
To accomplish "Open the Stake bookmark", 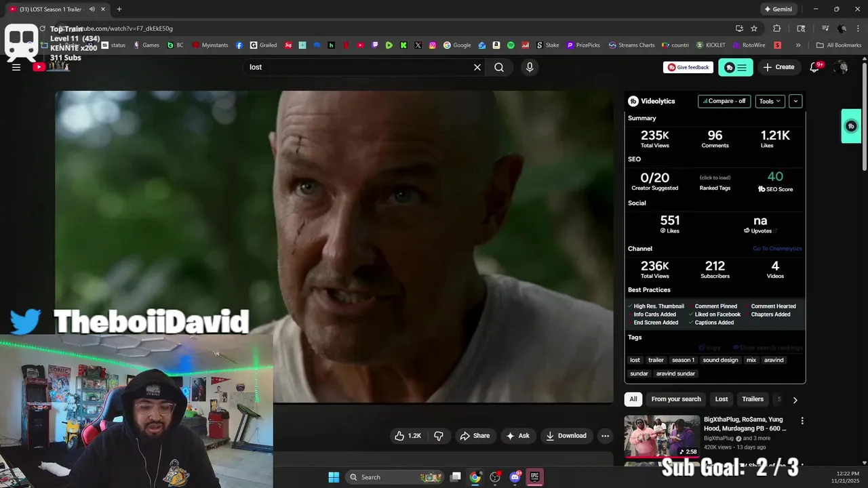I will (x=547, y=45).
